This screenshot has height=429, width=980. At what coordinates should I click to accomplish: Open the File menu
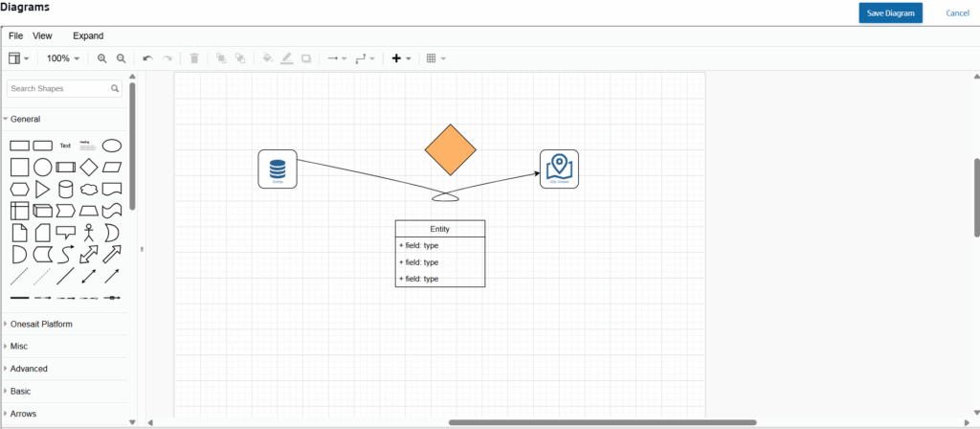tap(15, 35)
